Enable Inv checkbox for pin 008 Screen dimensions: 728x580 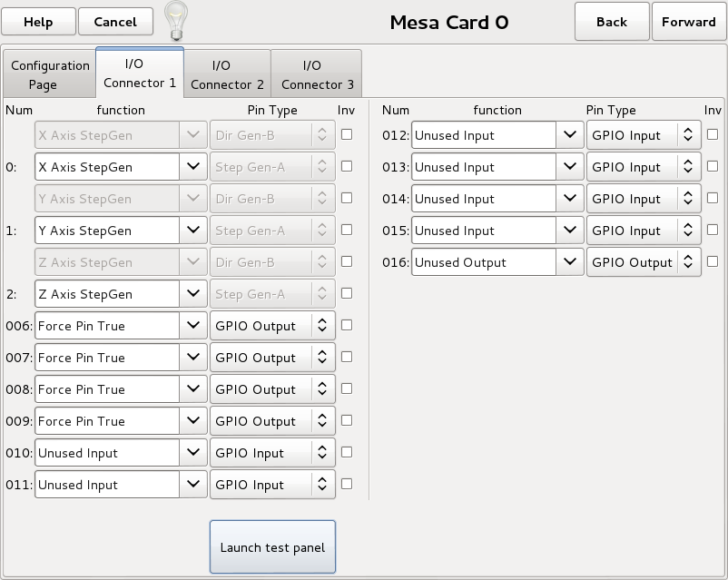click(x=347, y=388)
